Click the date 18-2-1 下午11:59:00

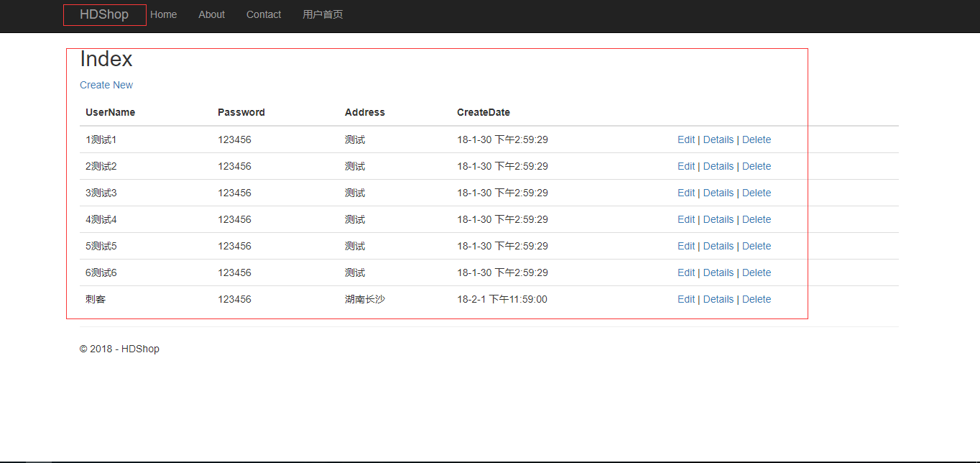coord(502,299)
